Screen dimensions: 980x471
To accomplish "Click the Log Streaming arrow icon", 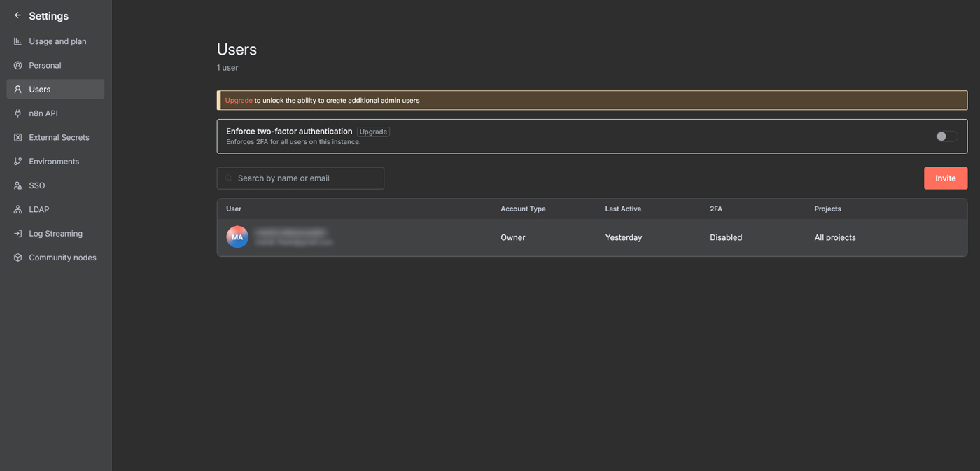I will tap(18, 234).
